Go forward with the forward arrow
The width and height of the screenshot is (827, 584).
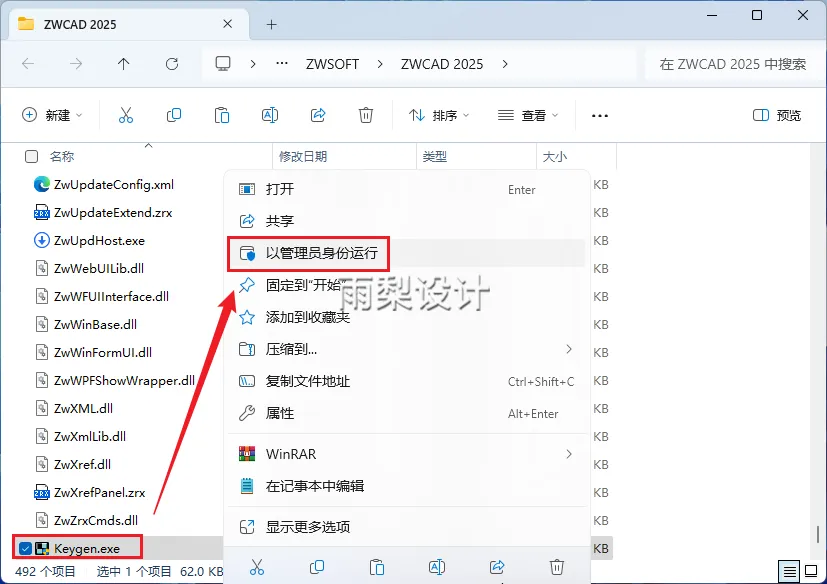(76, 64)
